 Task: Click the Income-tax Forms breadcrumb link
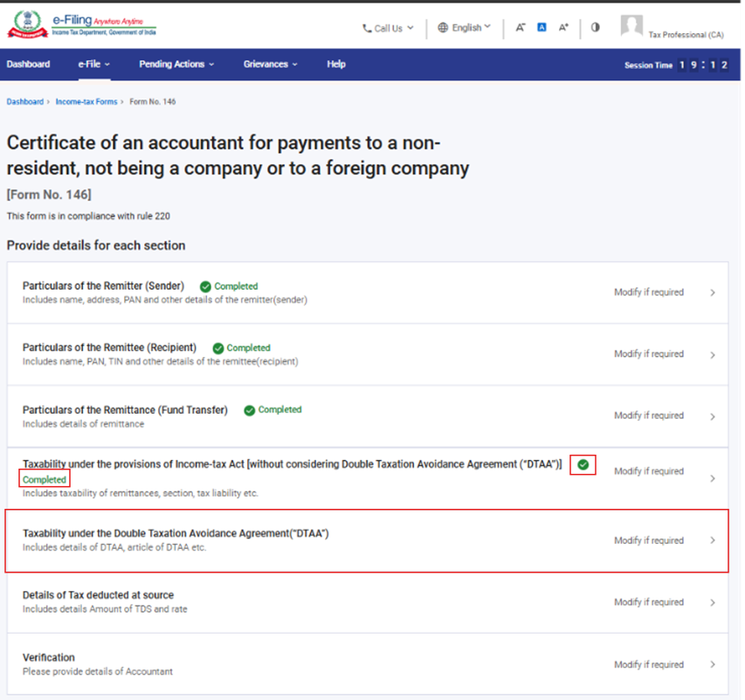coord(86,102)
